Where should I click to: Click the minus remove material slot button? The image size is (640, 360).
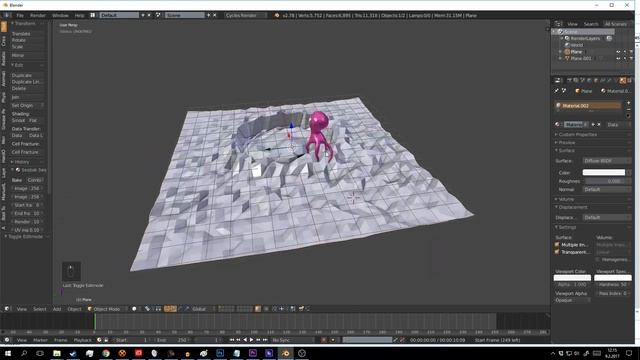[628, 109]
